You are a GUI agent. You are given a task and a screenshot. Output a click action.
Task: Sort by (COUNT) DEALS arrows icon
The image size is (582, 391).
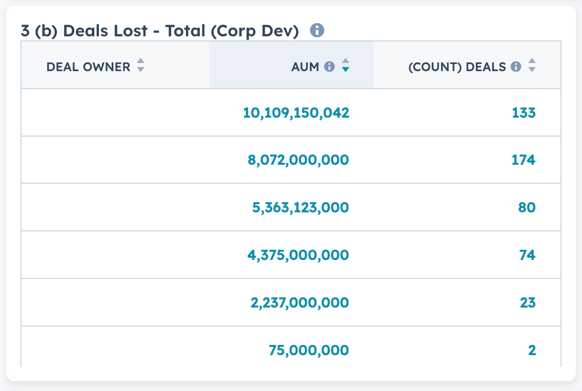coord(532,65)
